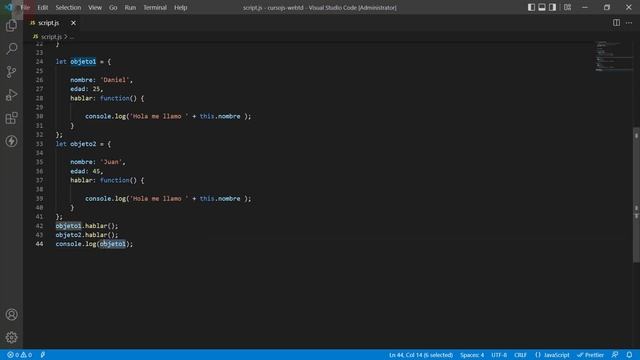
Task: Select the script.js editor tab
Action: point(53,23)
